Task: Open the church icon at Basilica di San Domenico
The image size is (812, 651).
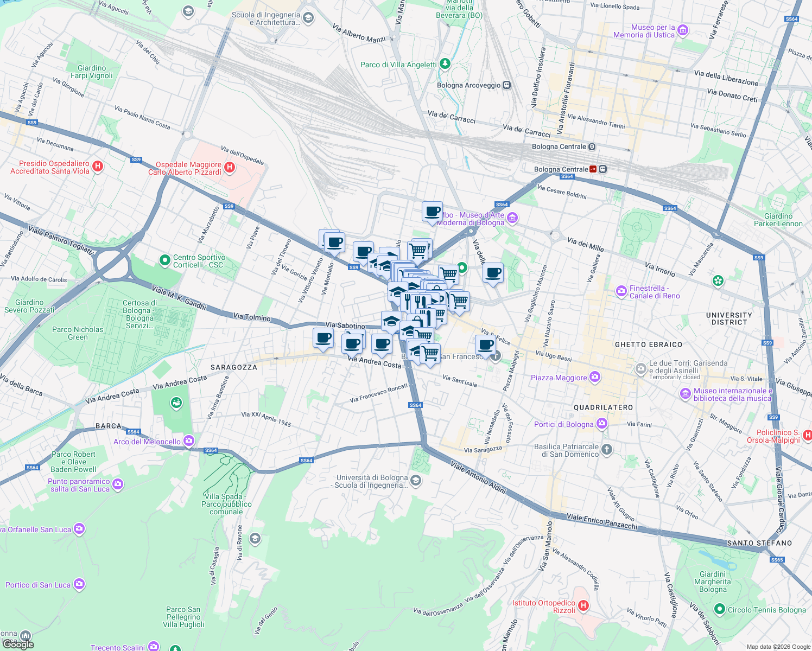Action: click(606, 449)
